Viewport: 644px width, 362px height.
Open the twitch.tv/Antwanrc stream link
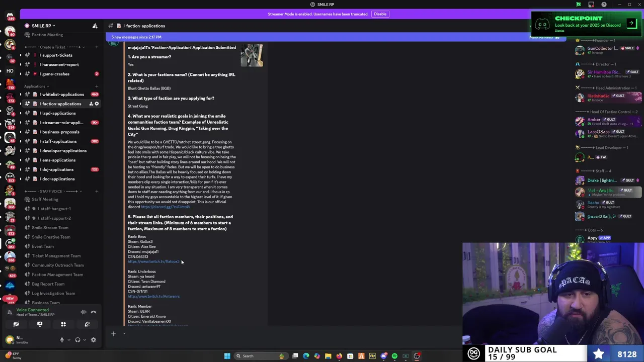tap(153, 296)
